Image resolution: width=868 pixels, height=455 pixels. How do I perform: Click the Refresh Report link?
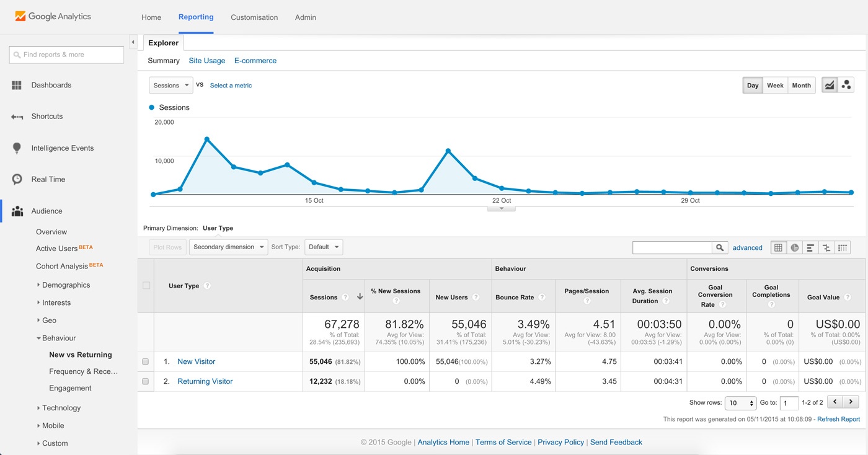(x=838, y=420)
